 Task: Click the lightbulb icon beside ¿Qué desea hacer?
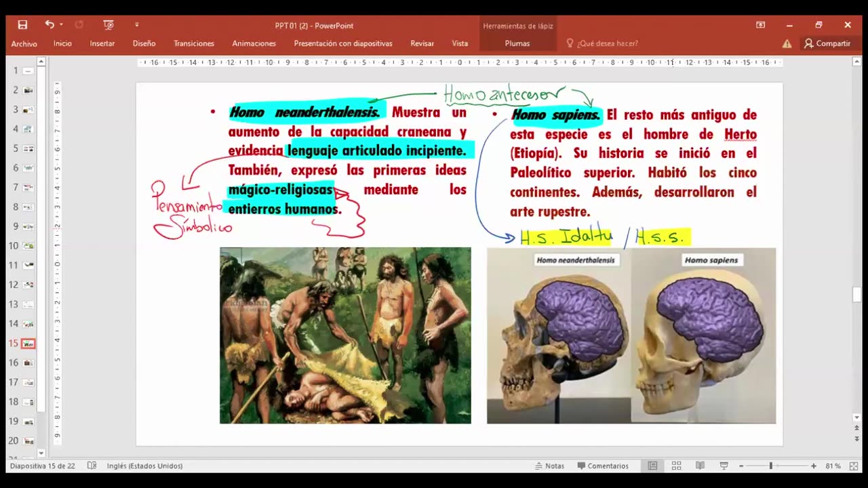570,43
